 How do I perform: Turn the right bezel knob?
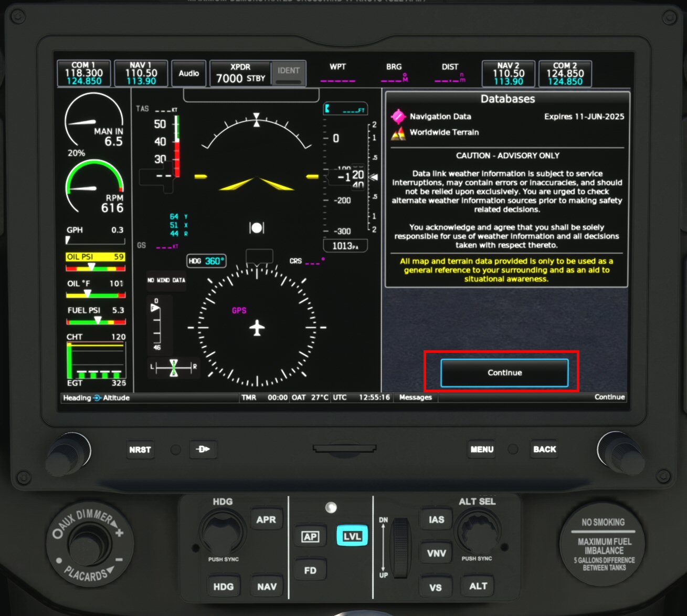click(x=619, y=452)
